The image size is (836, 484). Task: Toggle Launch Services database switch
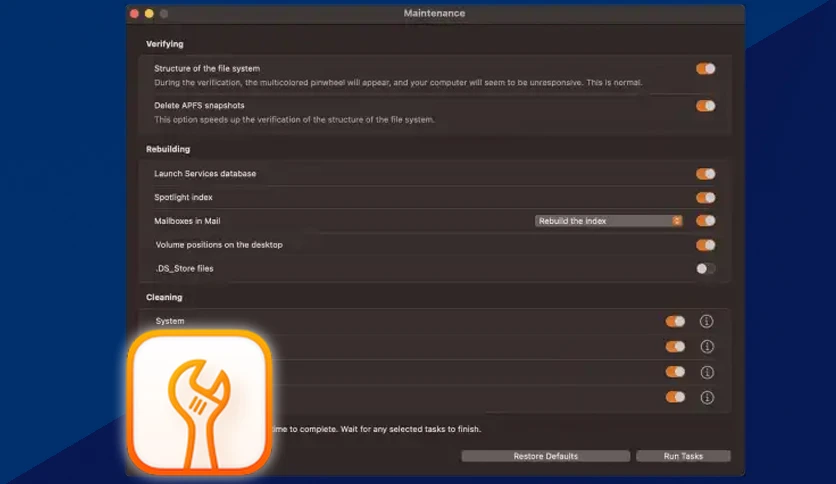point(705,174)
